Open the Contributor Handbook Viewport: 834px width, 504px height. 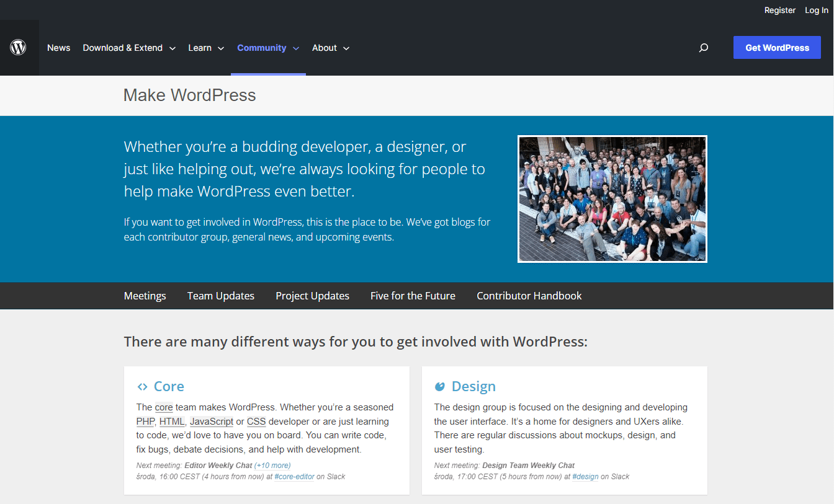coord(529,296)
